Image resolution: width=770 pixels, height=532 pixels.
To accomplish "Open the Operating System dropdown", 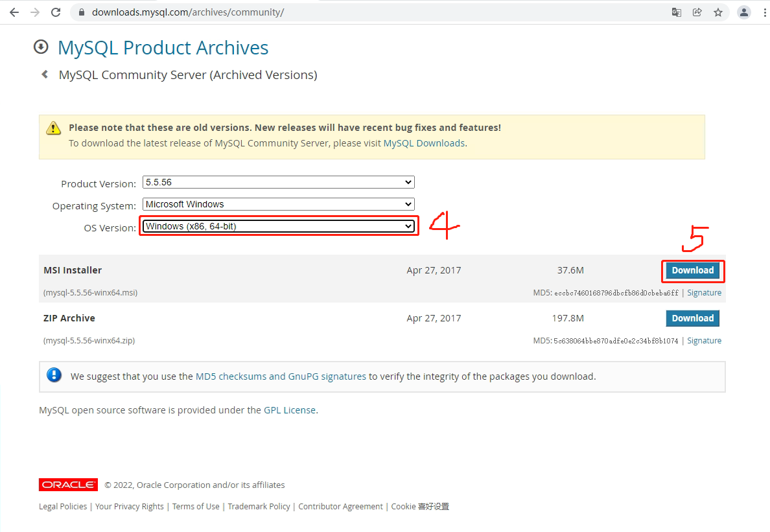I will [279, 204].
